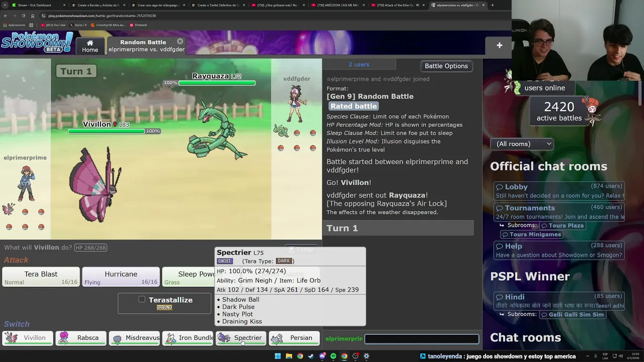The width and height of the screenshot is (644, 362).
Task: Open Battle Options
Action: (446, 66)
